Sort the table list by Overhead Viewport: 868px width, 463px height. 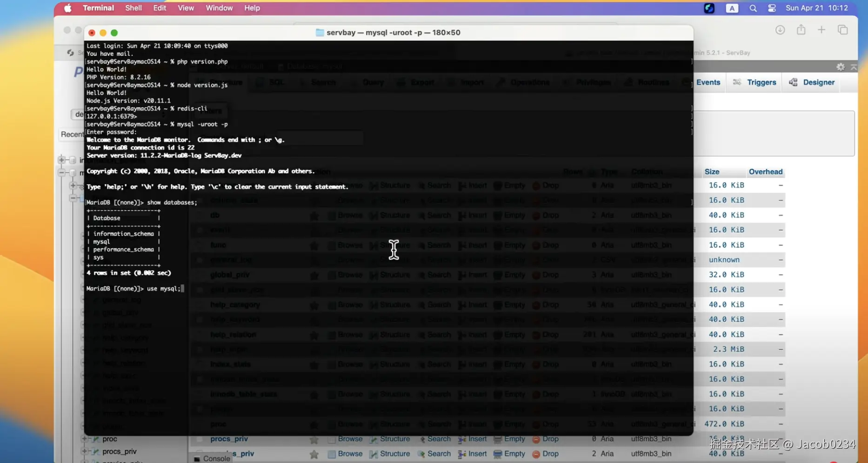point(766,172)
